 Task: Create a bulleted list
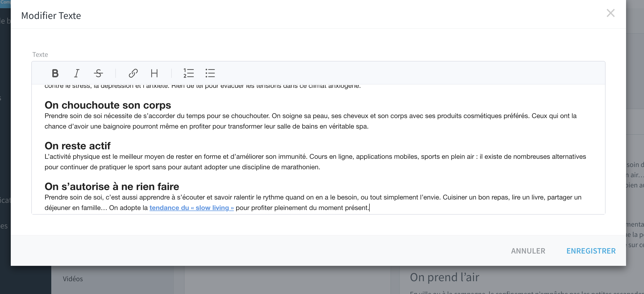coord(210,73)
